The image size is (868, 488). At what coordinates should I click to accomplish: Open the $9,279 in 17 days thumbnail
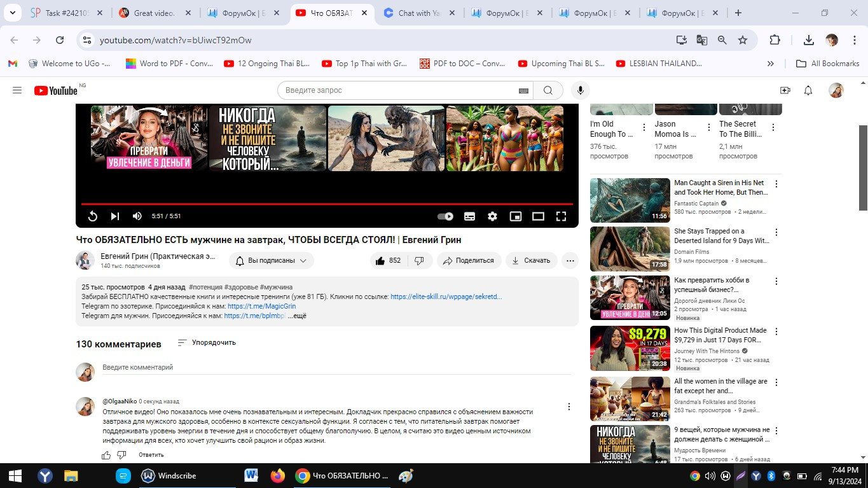pos(630,348)
